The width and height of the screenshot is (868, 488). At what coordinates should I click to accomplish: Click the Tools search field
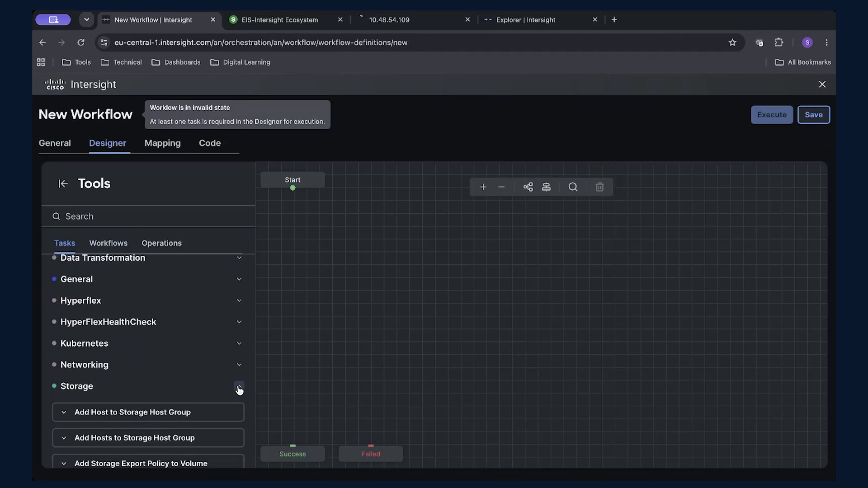tap(148, 216)
